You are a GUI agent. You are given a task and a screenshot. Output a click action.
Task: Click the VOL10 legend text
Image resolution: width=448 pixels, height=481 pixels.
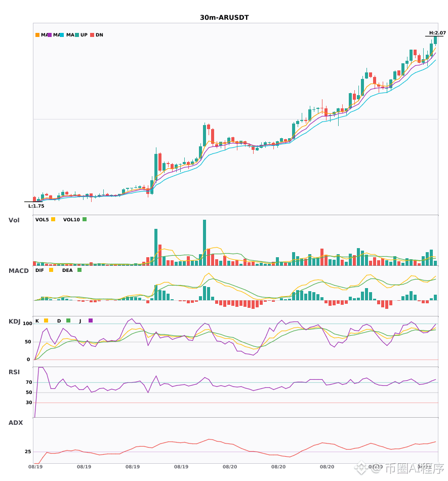71,220
